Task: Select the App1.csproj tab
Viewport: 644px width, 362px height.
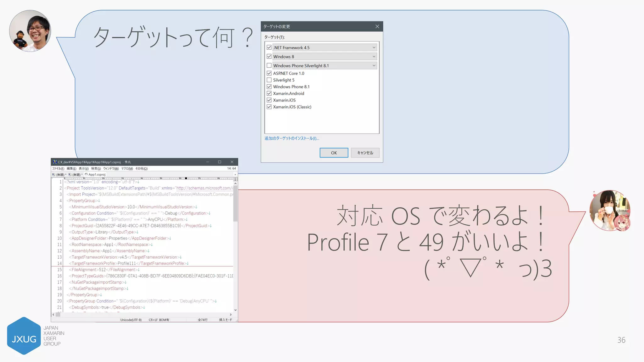Action: 96,174
